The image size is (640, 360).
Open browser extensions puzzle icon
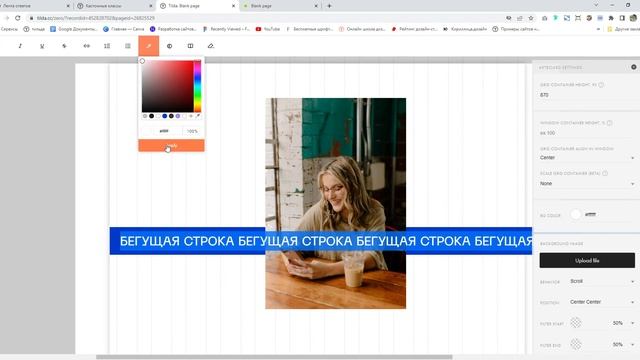611,18
